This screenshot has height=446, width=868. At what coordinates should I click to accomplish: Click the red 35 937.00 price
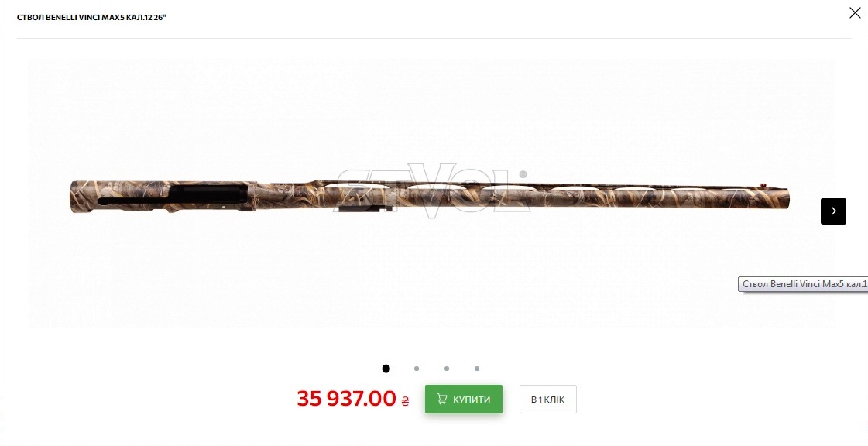click(x=347, y=399)
